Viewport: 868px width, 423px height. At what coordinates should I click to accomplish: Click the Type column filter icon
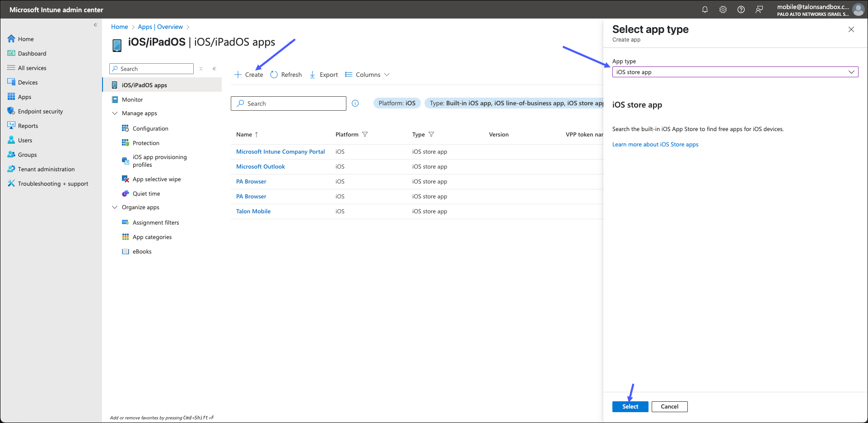point(431,134)
